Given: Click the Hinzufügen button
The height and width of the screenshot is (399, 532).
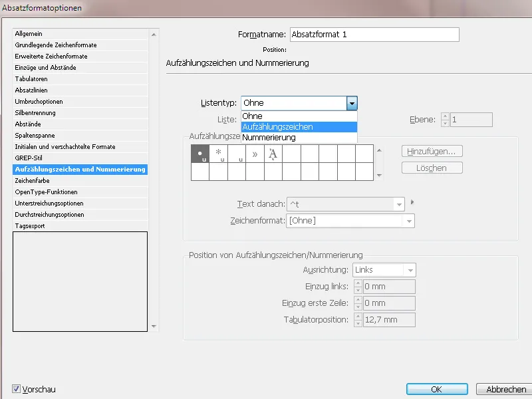Looking at the screenshot, I should [432, 152].
